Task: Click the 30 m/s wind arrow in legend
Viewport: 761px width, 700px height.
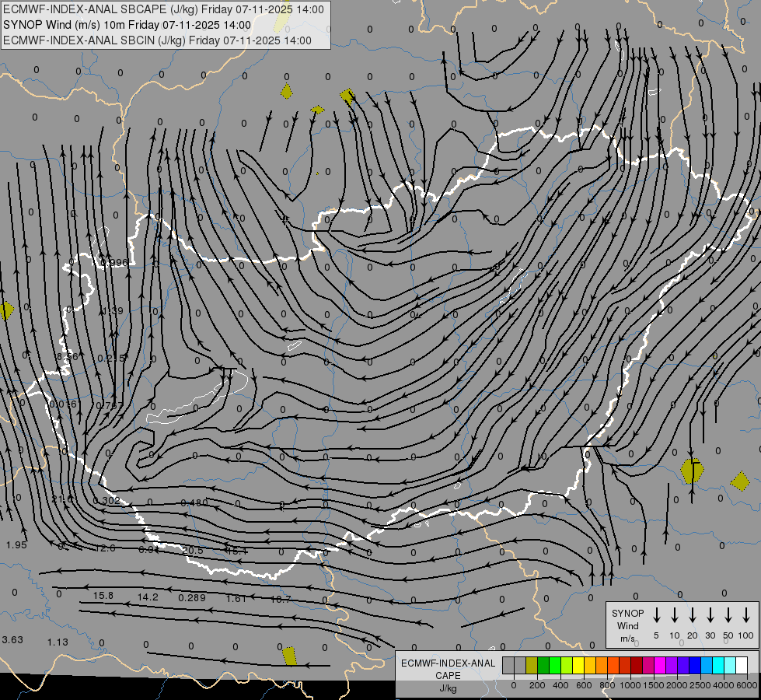Action: [710, 615]
